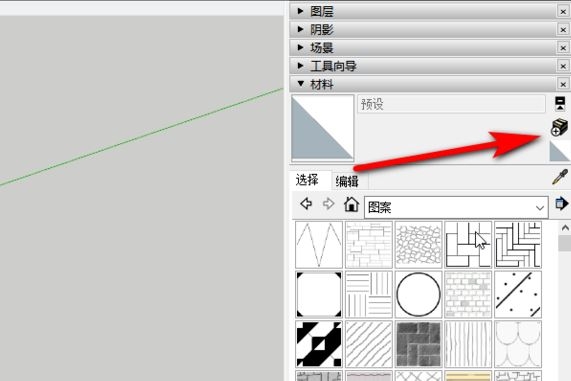Viewport: 571px width, 381px height.
Task: Toggle the secondary selection pane icon
Action: [x=560, y=103]
